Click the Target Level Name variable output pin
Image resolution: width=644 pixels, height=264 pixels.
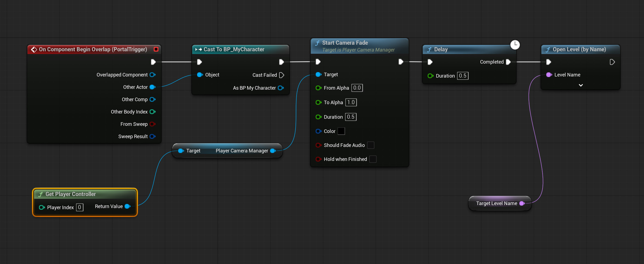click(x=522, y=203)
